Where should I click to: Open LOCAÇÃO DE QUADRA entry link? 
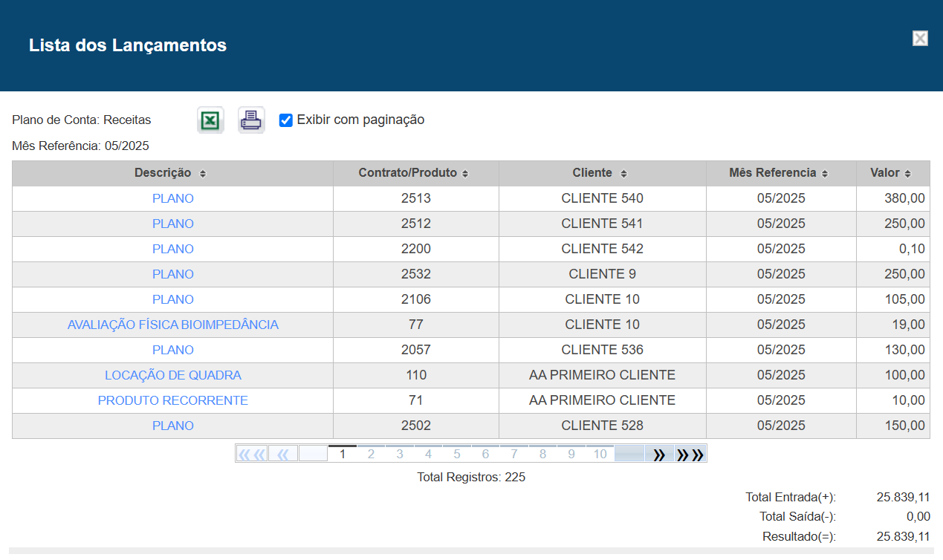[172, 375]
